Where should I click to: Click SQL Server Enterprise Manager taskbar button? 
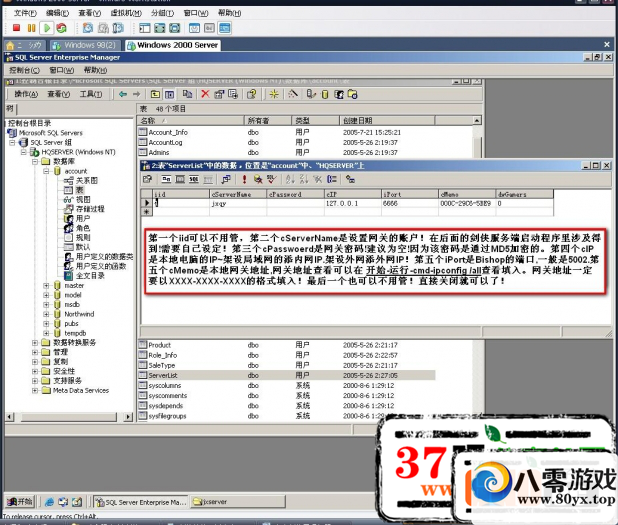141,502
